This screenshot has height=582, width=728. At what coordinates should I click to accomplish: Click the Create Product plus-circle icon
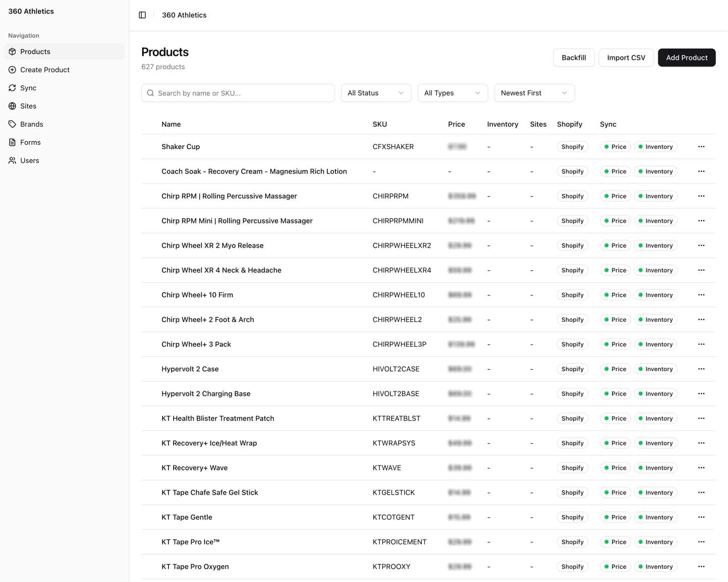pyautogui.click(x=12, y=70)
